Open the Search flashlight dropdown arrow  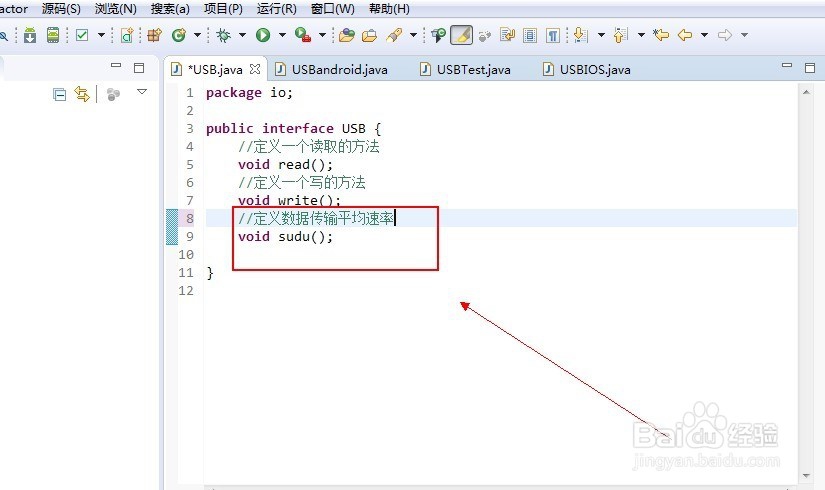click(x=413, y=35)
